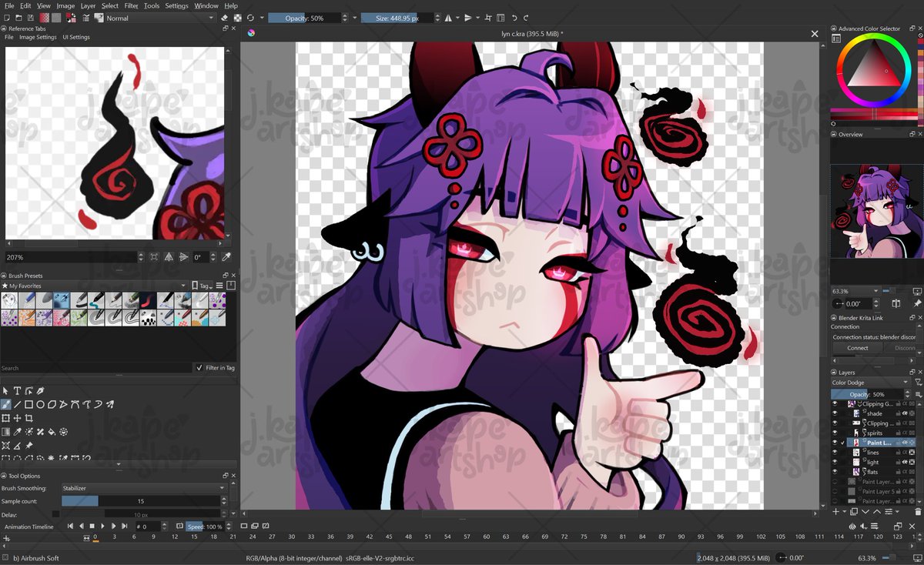Pin the canvas rotation in Overview

[x=917, y=304]
